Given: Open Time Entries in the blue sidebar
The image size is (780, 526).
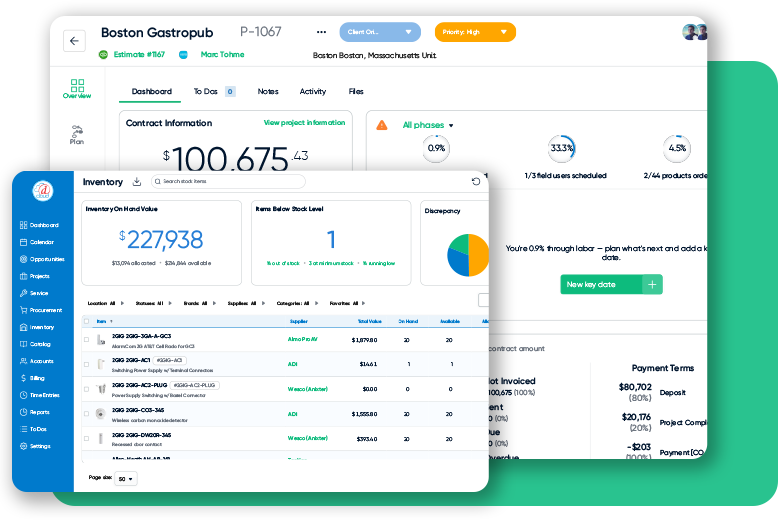Looking at the screenshot, I should [39, 395].
